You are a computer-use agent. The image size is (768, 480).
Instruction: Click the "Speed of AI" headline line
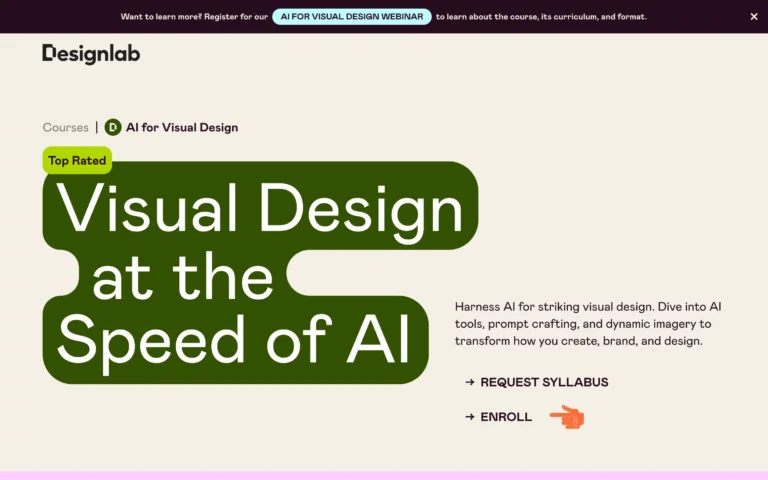coord(234,340)
